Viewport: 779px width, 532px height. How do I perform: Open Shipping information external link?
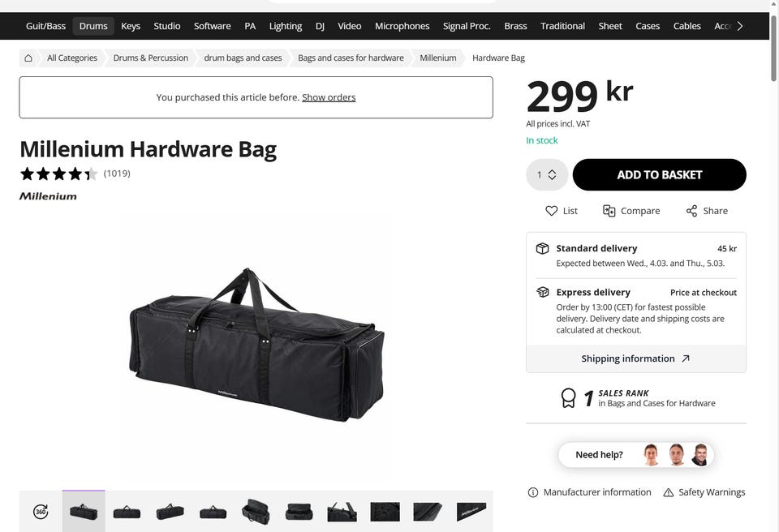pos(636,358)
